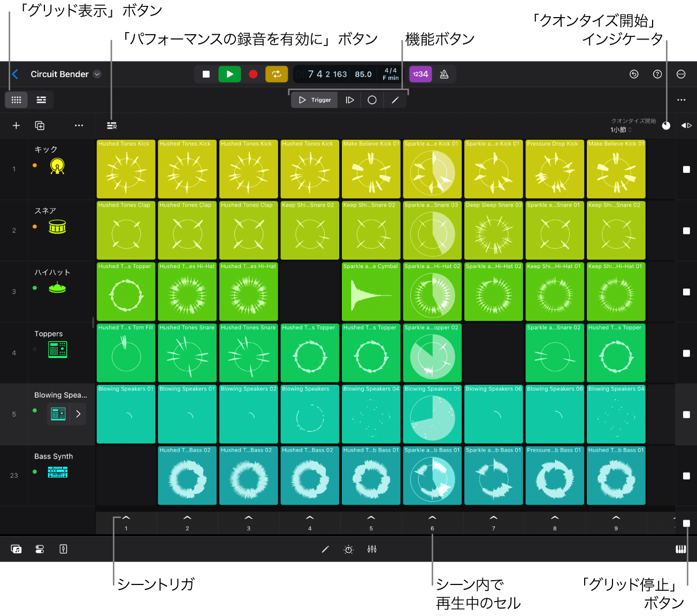This screenshot has width=697, height=616.
Task: Stop the whole grid with the grid stop button
Action: 686,523
